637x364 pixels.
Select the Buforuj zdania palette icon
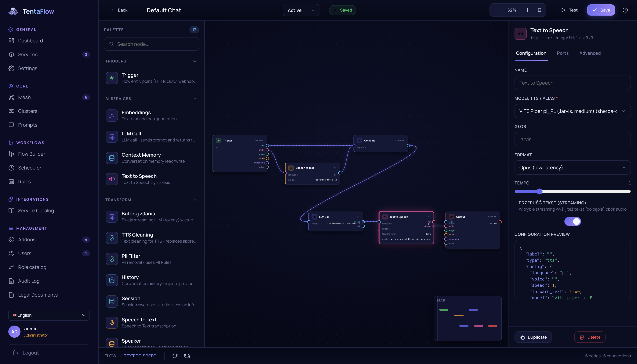(x=112, y=216)
